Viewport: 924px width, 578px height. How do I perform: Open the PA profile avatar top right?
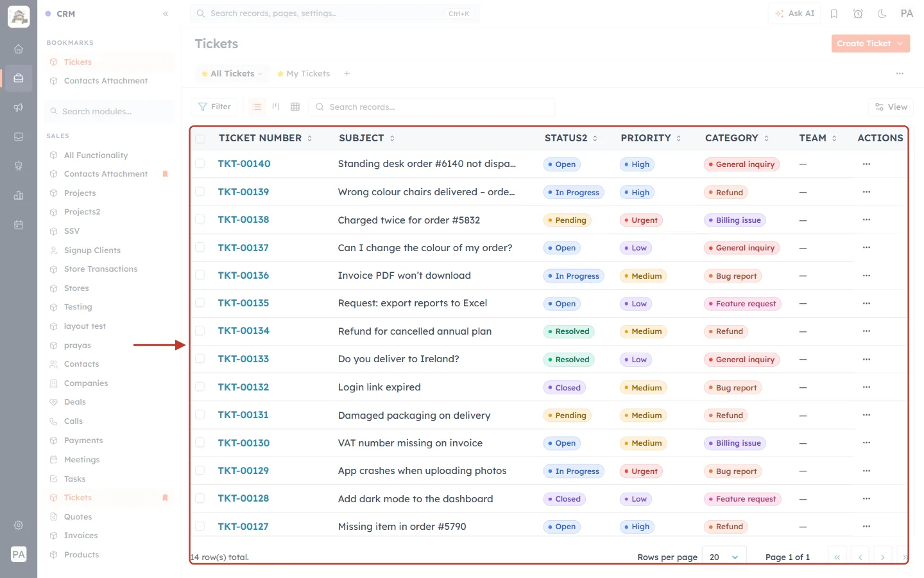tap(907, 13)
